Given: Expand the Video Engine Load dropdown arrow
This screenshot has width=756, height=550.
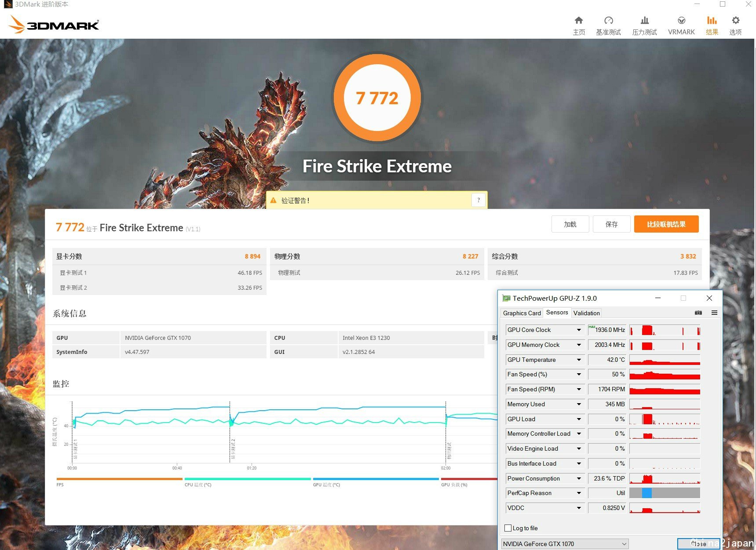Looking at the screenshot, I should 579,448.
